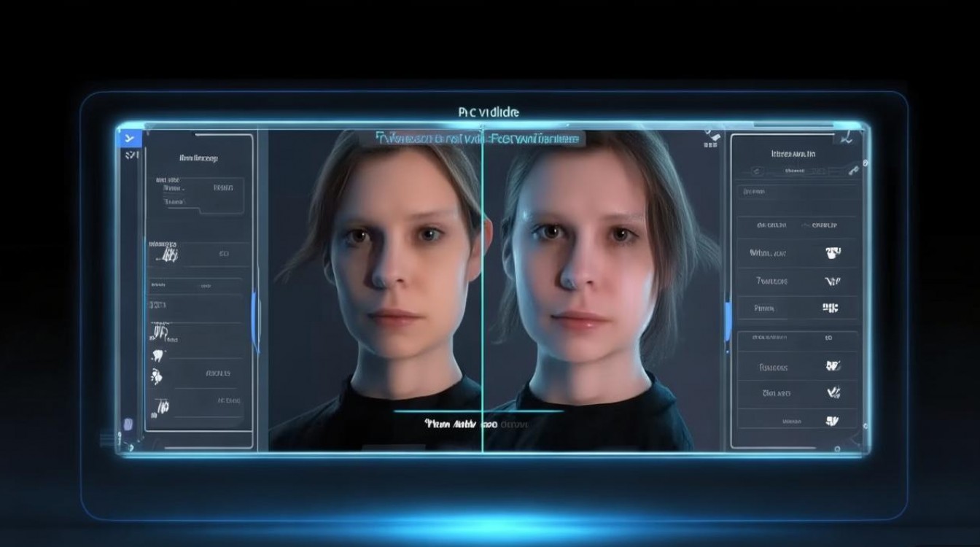Click the icon in right panel's top-right corner
The height and width of the screenshot is (547, 980).
847,136
